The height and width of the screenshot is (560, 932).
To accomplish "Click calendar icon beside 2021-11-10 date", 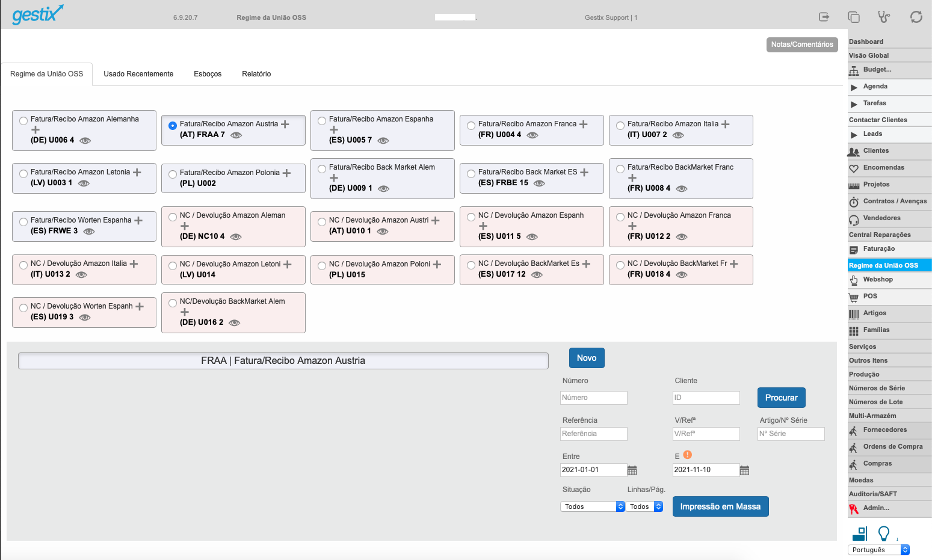I will click(x=744, y=470).
